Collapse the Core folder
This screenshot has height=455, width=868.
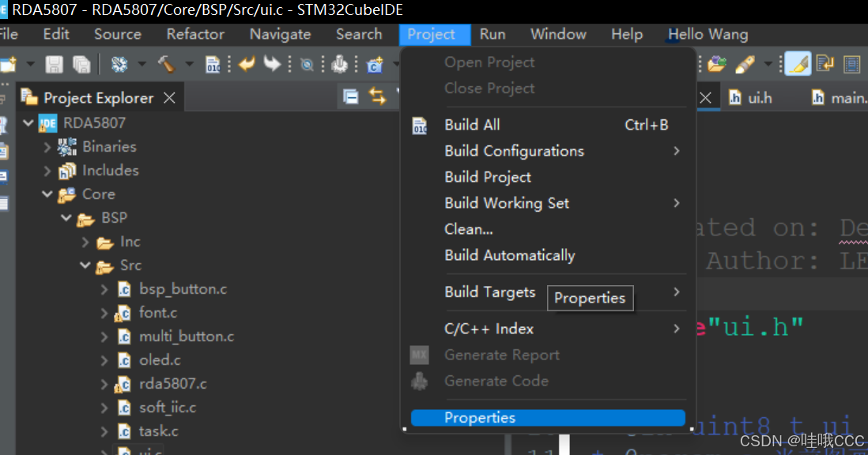click(47, 194)
